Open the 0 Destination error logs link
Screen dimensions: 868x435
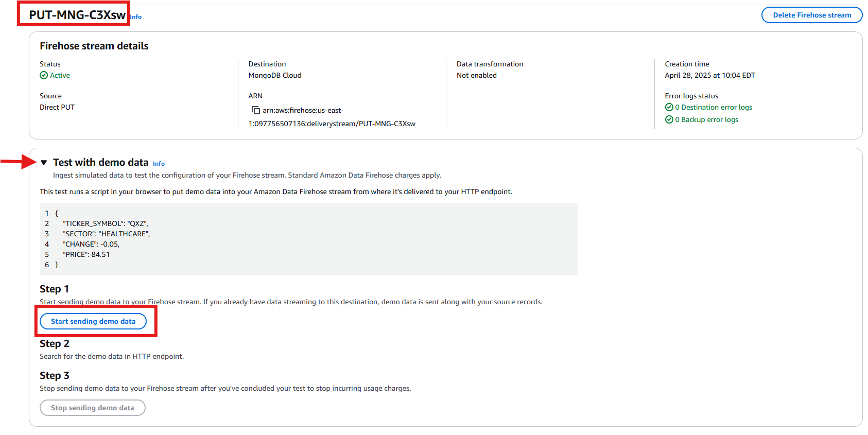coord(714,107)
